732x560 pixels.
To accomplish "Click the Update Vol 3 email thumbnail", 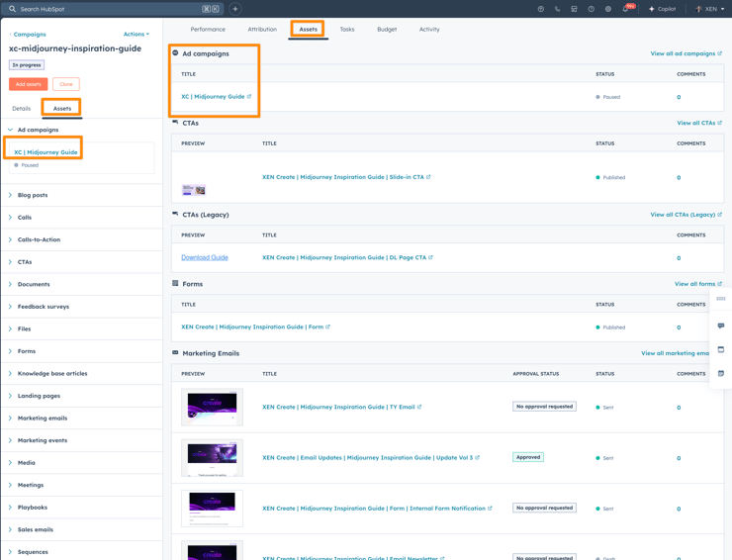I will (212, 458).
